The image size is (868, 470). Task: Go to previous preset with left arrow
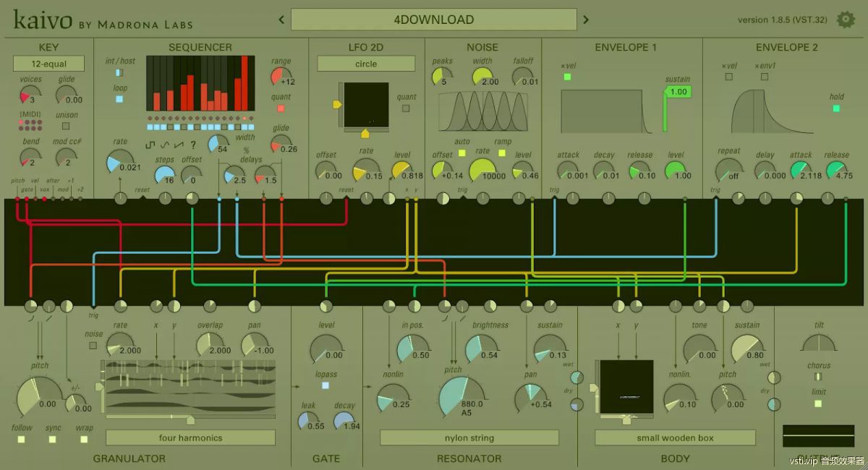tap(281, 20)
